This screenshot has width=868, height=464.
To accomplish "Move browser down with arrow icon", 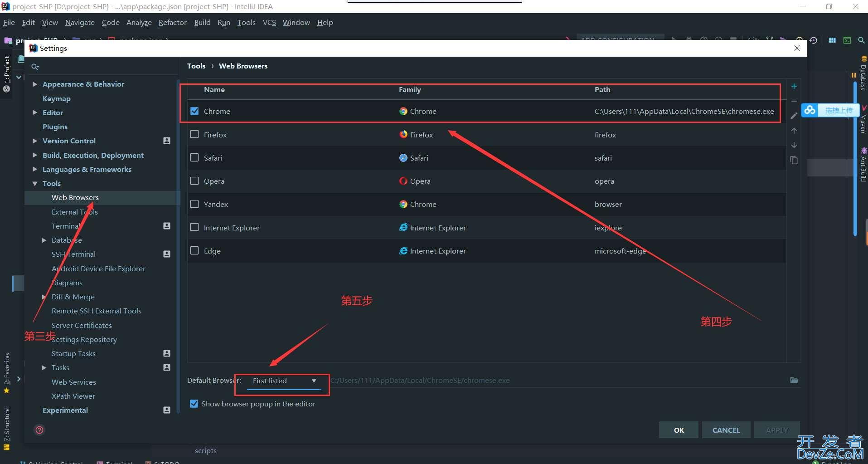I will [794, 145].
